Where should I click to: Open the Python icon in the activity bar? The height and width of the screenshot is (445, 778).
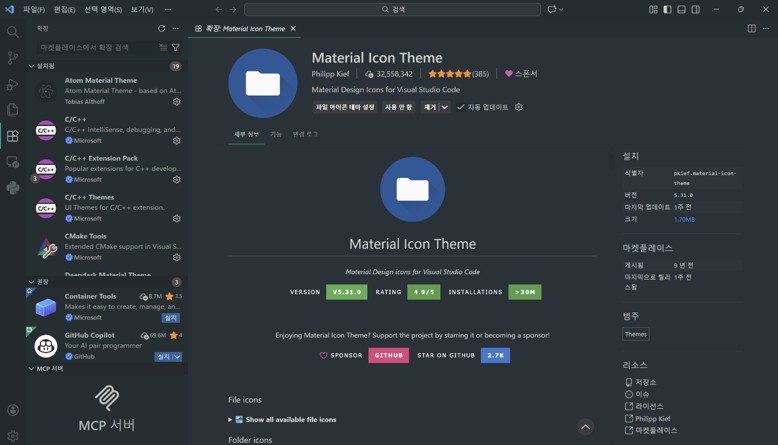coord(13,187)
